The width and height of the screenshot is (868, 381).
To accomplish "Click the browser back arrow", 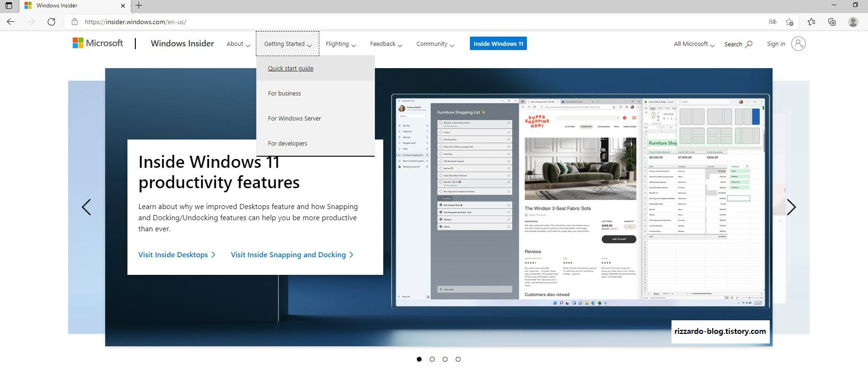I will click(x=11, y=22).
